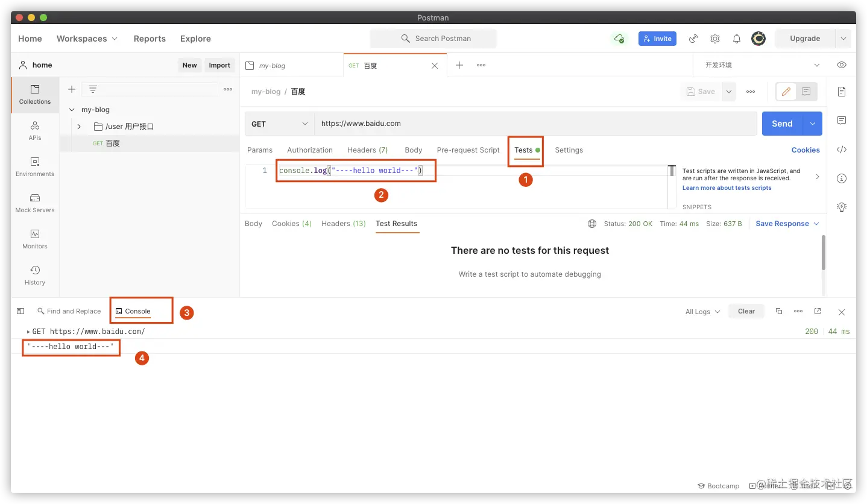Click the Search Postman field
The height and width of the screenshot is (504, 867).
coord(433,39)
